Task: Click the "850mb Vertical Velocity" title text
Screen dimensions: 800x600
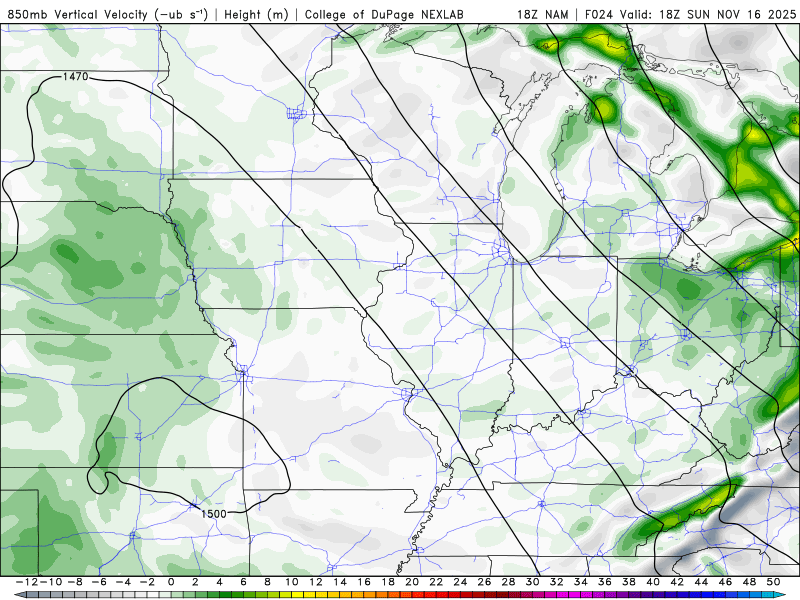Action: click(x=78, y=14)
